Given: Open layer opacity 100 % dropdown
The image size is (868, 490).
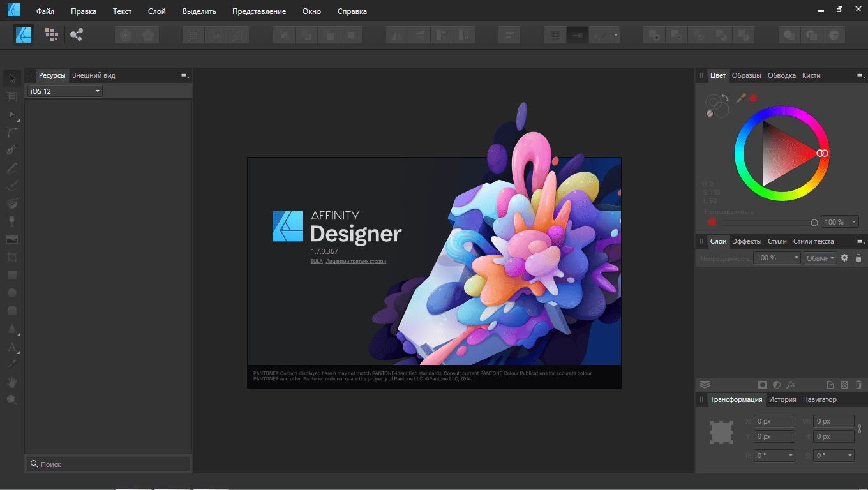Looking at the screenshot, I should point(777,258).
